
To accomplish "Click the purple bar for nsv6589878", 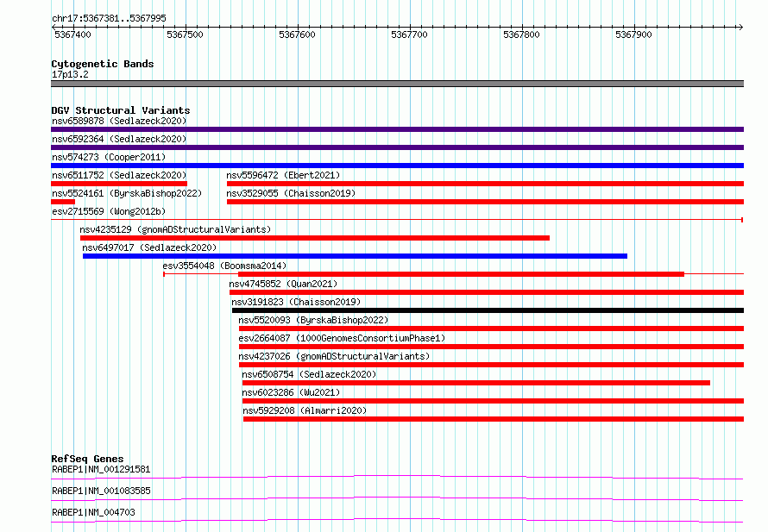I will pyautogui.click(x=397, y=129).
